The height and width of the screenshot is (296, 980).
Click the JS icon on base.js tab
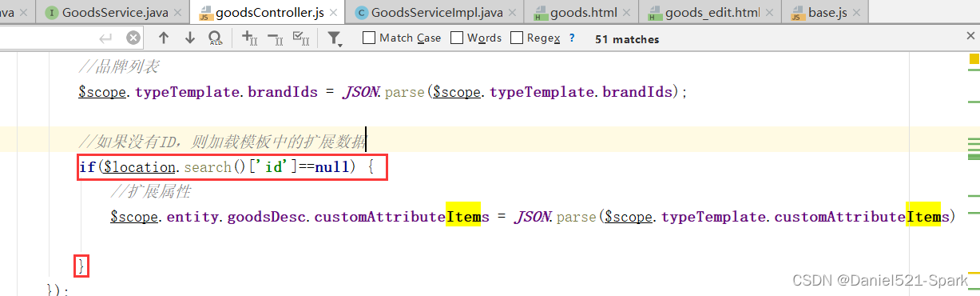(797, 13)
